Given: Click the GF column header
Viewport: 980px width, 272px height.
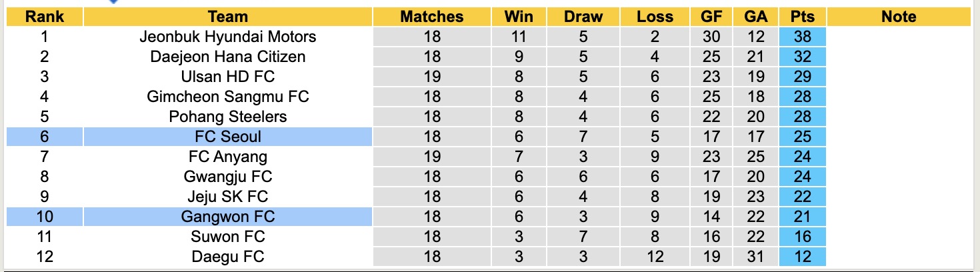Looking at the screenshot, I should (x=711, y=17).
